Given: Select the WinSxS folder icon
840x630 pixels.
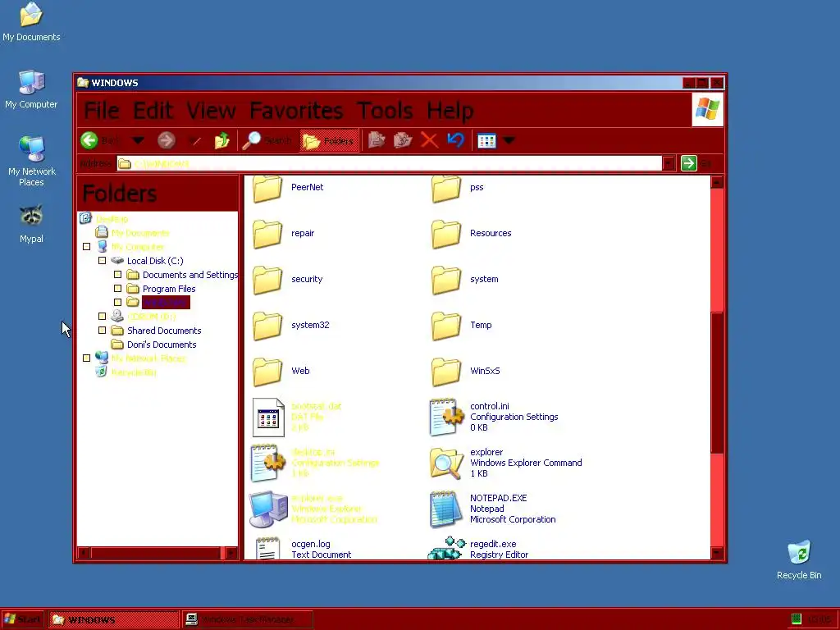Looking at the screenshot, I should click(x=446, y=372).
